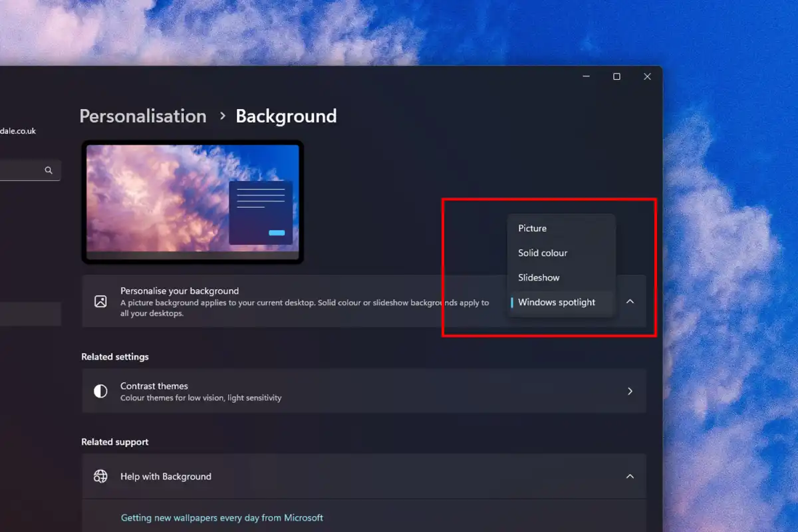Select Solid colour as the background type

tap(542, 253)
